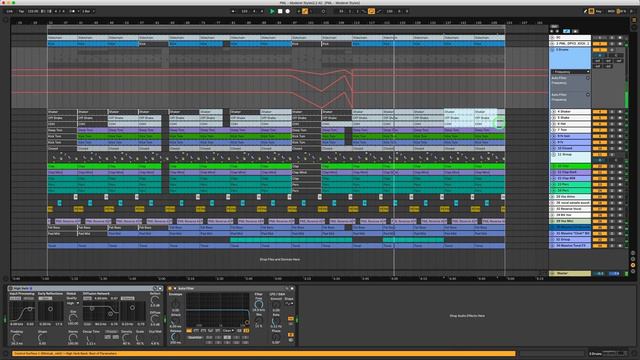
Task: Toggle Automation Mode button above track list
Action: pos(566,31)
